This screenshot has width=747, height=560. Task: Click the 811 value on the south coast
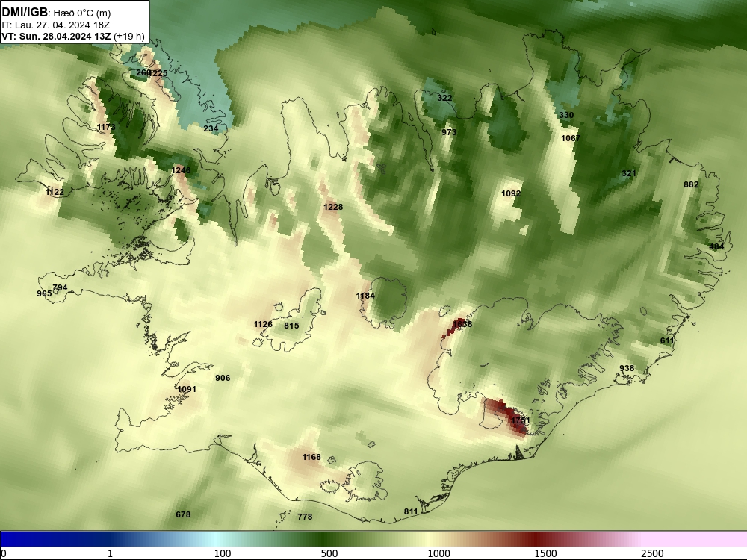411,512
